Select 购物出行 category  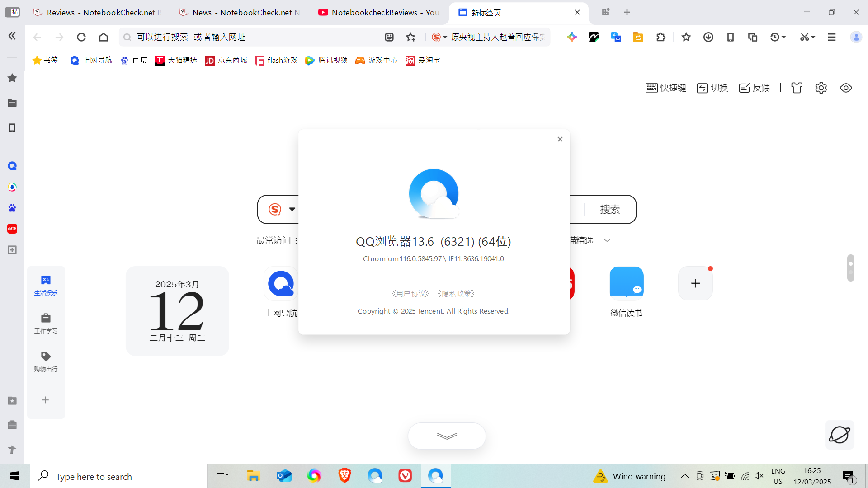(46, 362)
